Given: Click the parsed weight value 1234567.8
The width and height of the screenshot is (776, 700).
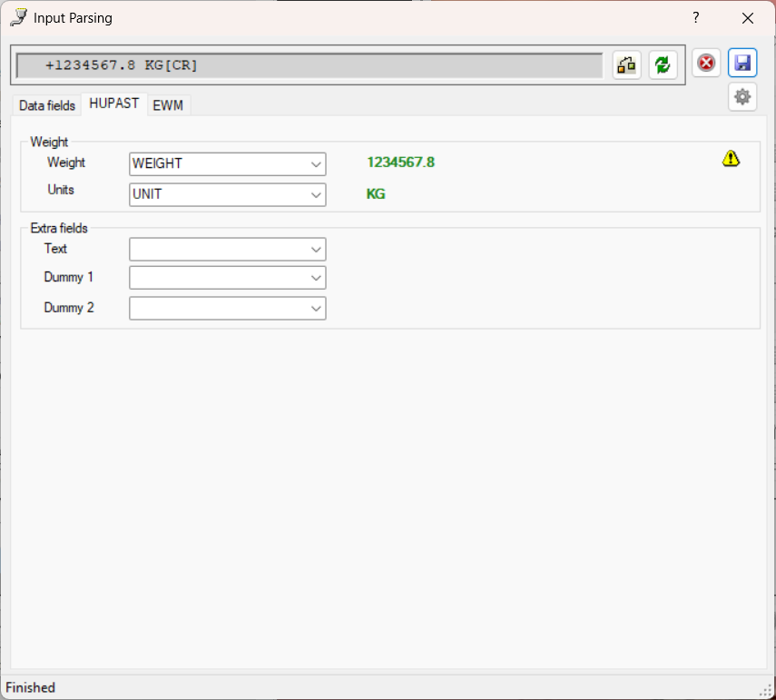Looking at the screenshot, I should tap(400, 163).
